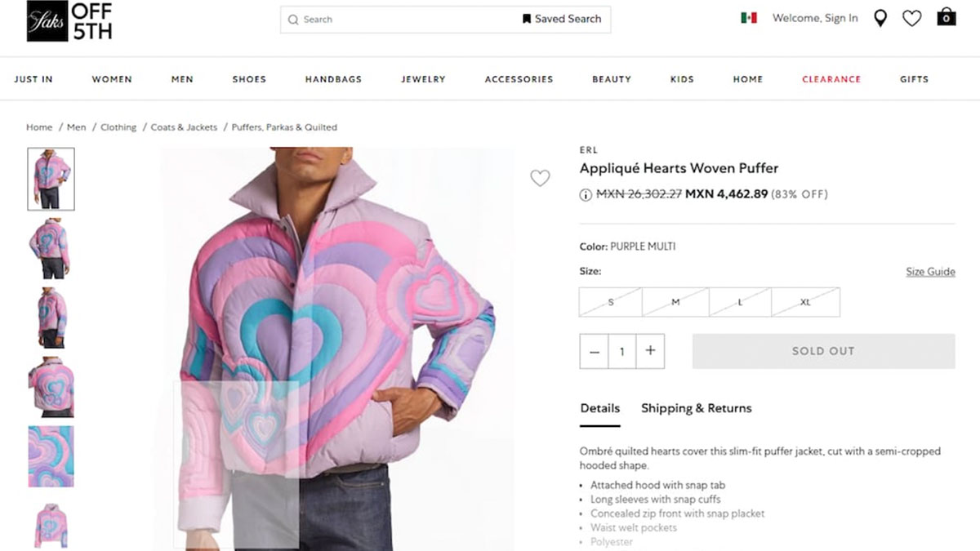Open the shopping bag icon
Image resolution: width=980 pixels, height=551 pixels.
click(946, 17)
